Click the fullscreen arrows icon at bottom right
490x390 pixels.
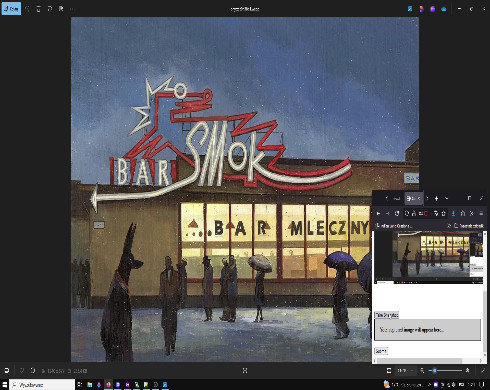(x=483, y=370)
